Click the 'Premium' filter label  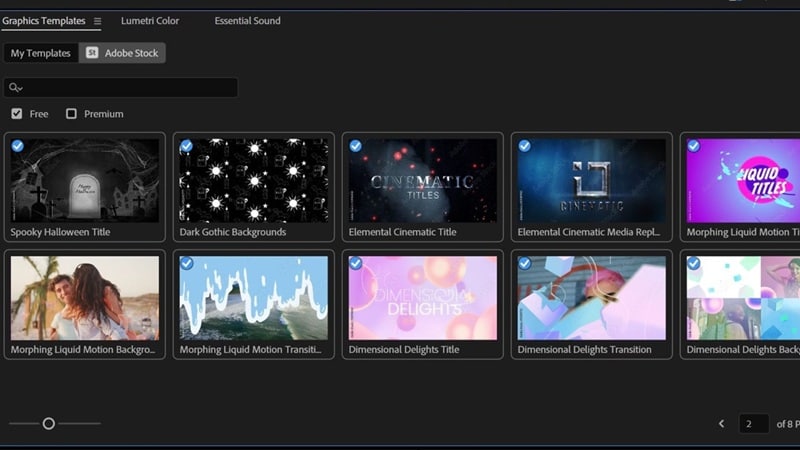pyautogui.click(x=104, y=114)
